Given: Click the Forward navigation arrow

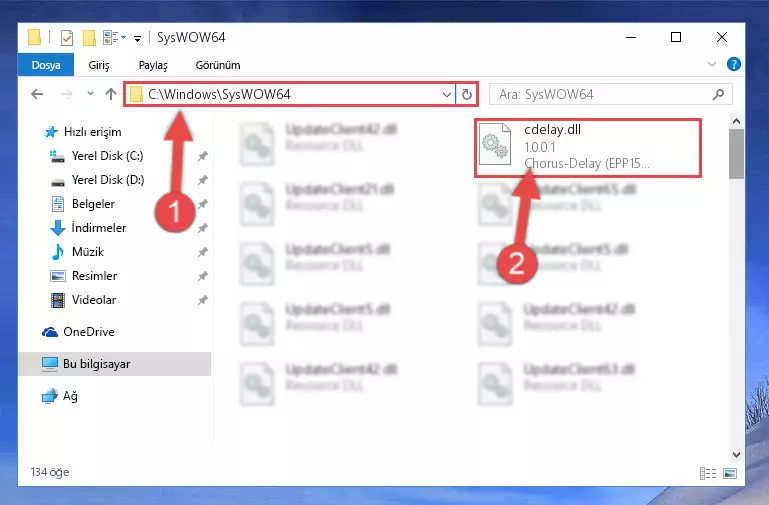Looking at the screenshot, I should click(66, 94).
